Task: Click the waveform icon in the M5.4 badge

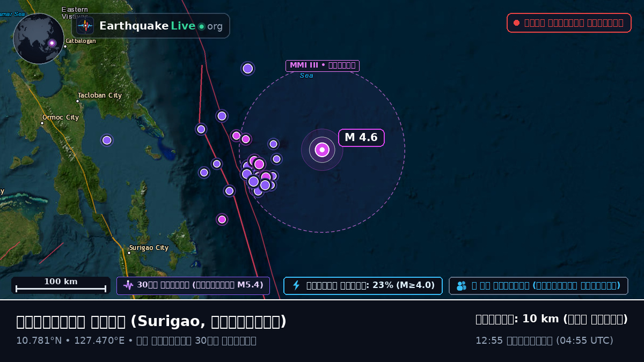Action: click(x=128, y=285)
